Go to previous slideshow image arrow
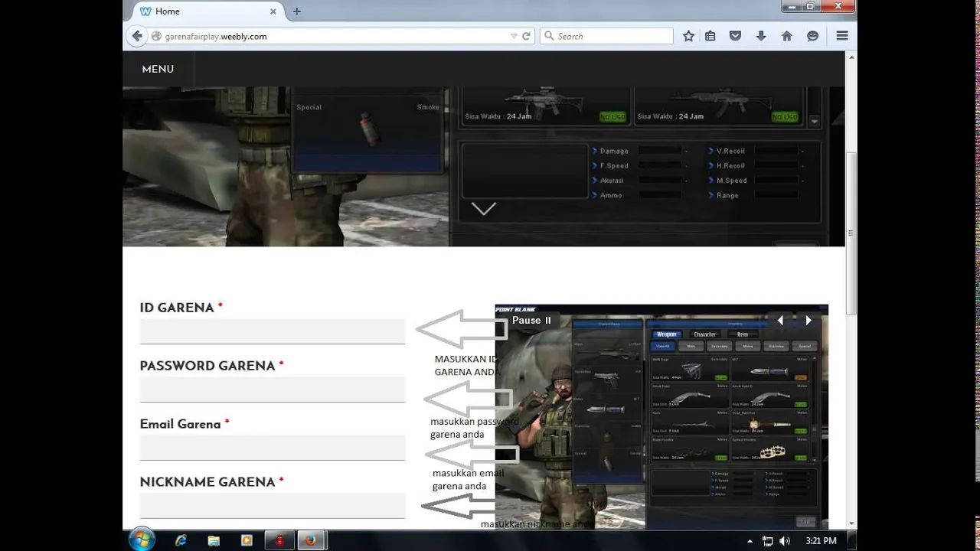Viewport: 980px width, 551px height. [x=780, y=321]
